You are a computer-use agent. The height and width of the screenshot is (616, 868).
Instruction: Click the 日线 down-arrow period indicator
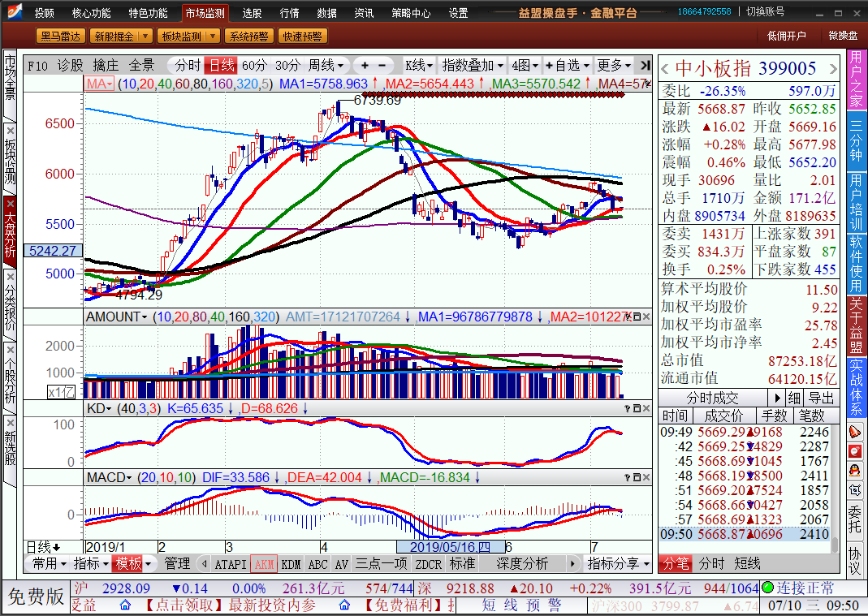click(x=45, y=547)
